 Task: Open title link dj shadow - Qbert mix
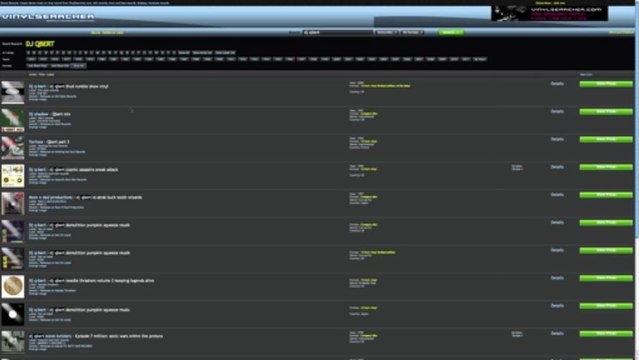49,114
